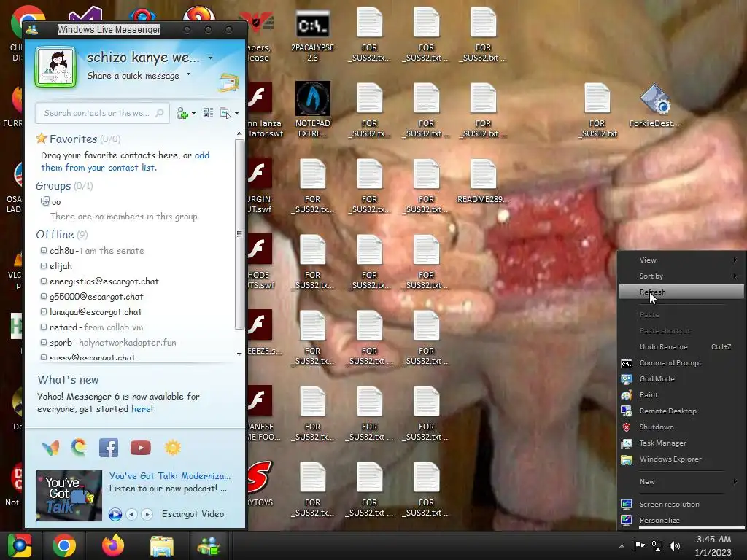Click the contact list scroll up arrow
This screenshot has width=747, height=560.
tap(239, 134)
